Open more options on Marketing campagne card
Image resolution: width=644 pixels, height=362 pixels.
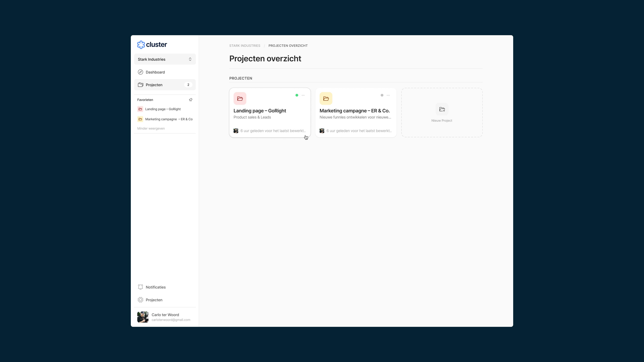(x=388, y=95)
